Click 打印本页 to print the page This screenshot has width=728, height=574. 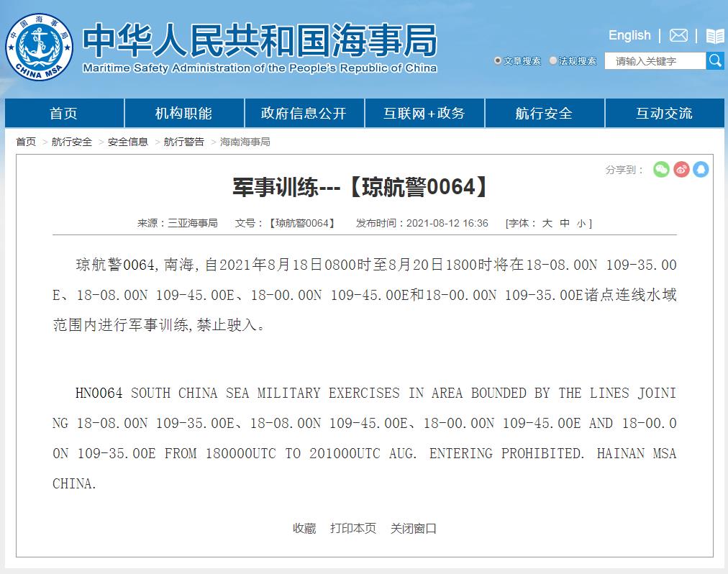click(x=352, y=528)
